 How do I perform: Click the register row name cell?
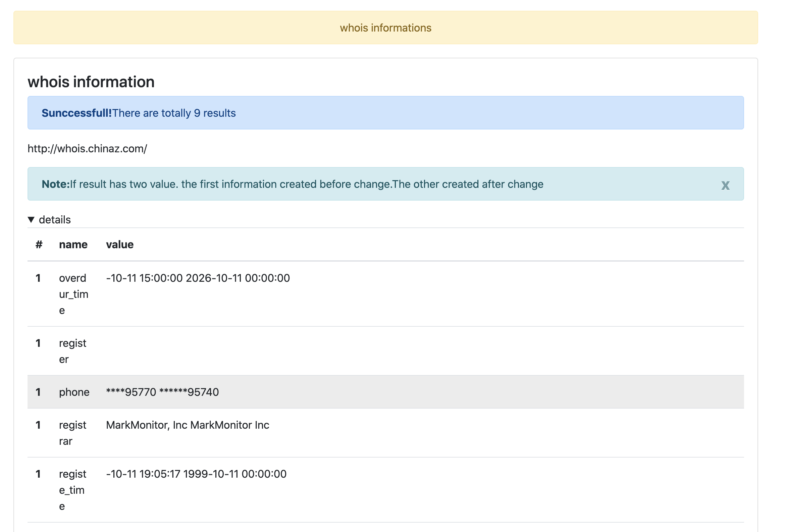pos(72,351)
